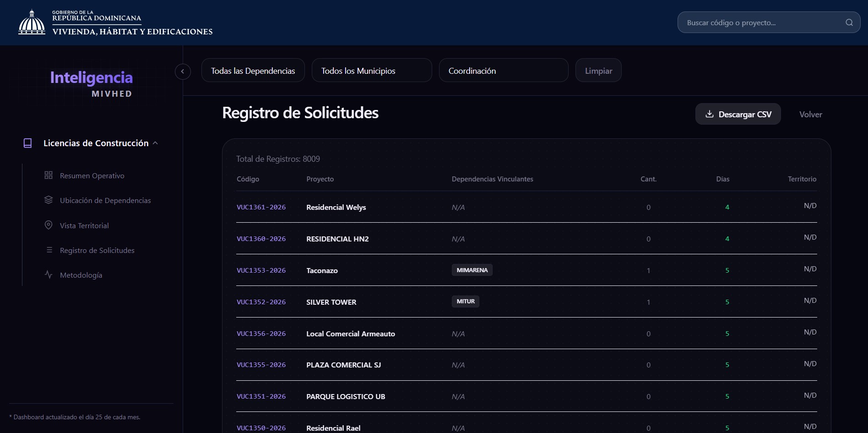Image resolution: width=868 pixels, height=433 pixels.
Task: Open code VUC1352-2026 link
Action: pyautogui.click(x=261, y=302)
